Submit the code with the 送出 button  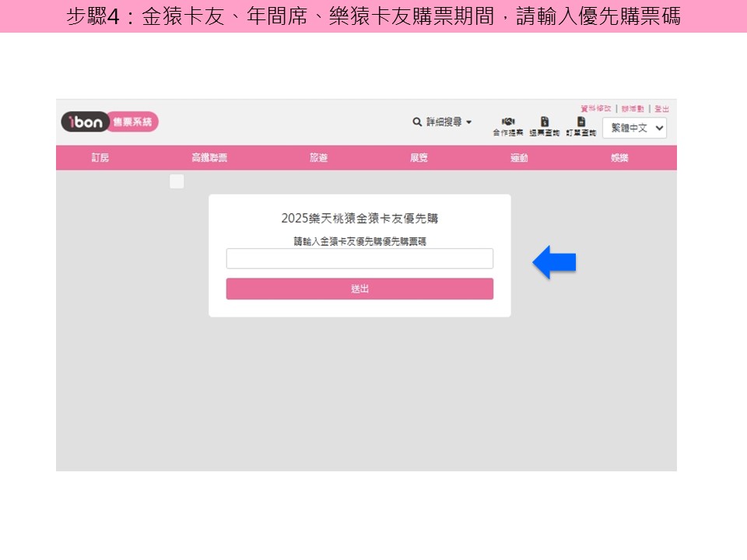[x=359, y=289]
